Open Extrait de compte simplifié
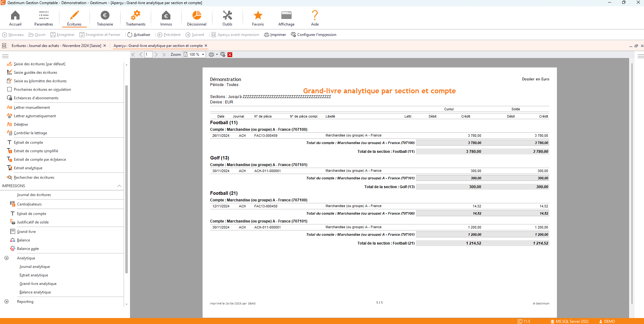 (x=36, y=151)
